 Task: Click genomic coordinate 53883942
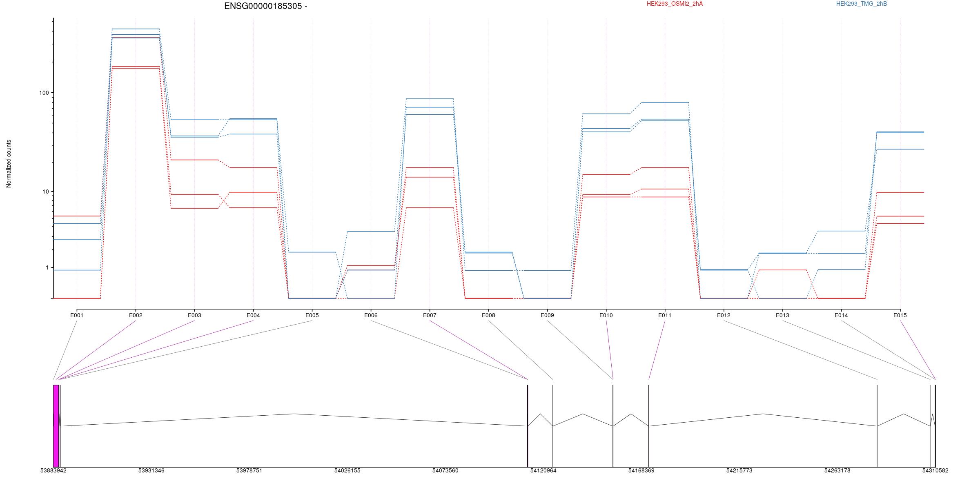point(53,470)
